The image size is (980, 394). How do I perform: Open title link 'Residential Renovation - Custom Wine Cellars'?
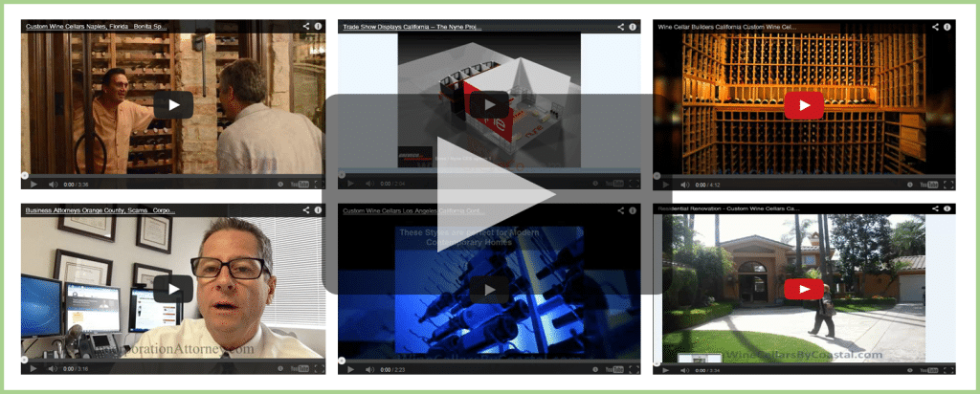(728, 208)
